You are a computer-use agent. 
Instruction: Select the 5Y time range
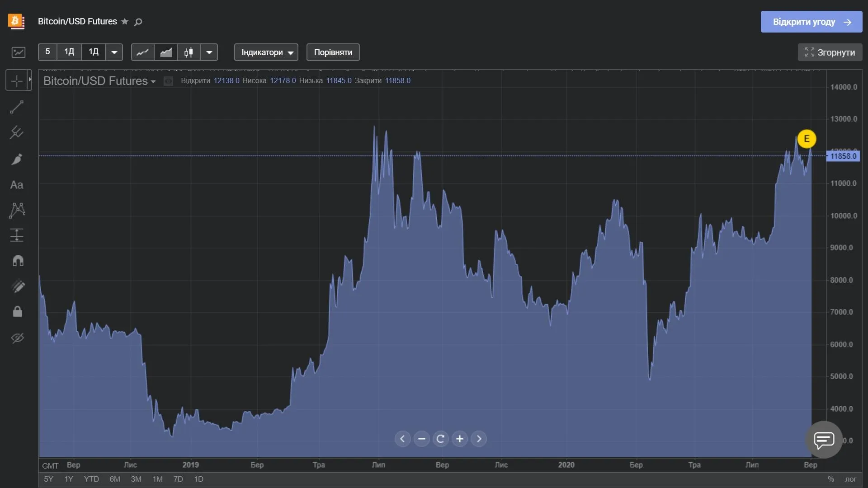click(x=48, y=479)
